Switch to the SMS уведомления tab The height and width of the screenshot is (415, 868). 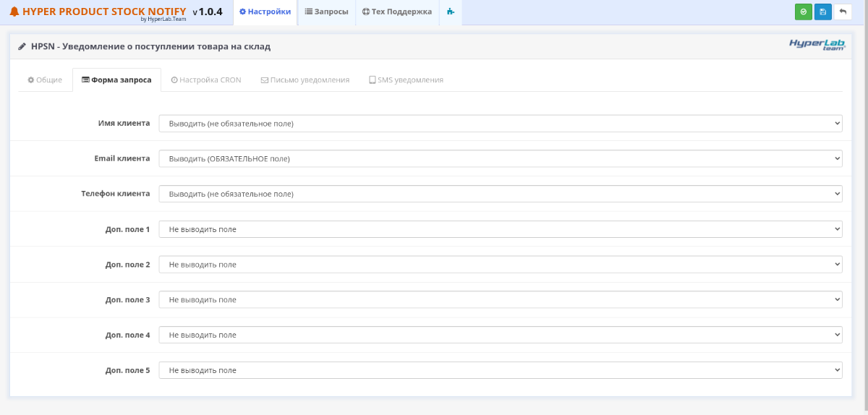(x=406, y=80)
